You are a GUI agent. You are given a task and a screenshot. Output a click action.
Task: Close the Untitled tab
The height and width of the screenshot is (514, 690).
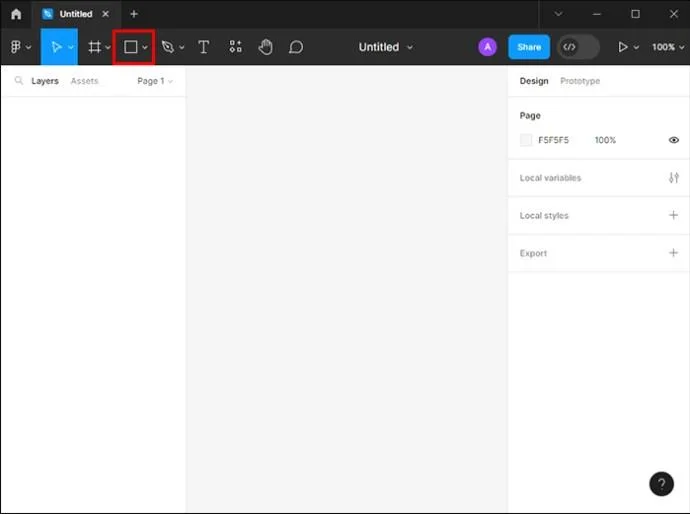tap(106, 14)
